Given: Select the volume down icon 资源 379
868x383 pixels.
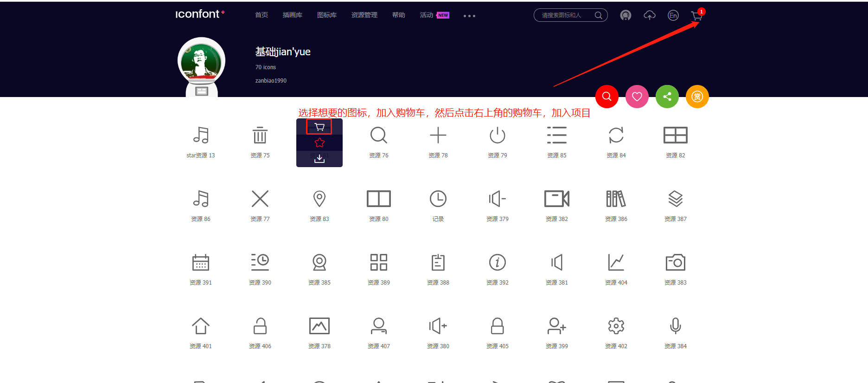Looking at the screenshot, I should pos(498,199).
